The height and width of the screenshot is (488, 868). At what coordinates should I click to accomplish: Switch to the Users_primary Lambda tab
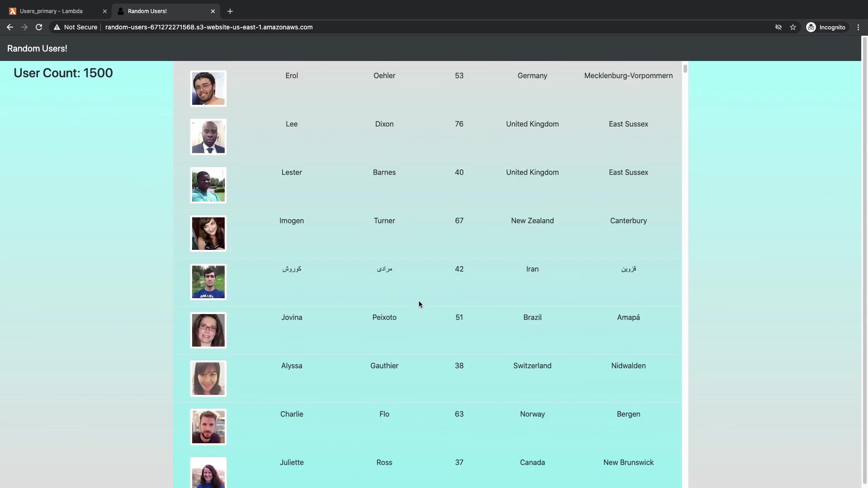pos(51,11)
